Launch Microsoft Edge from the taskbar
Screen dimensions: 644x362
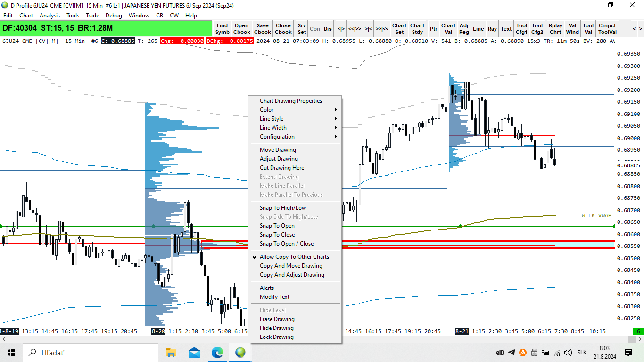(x=217, y=353)
